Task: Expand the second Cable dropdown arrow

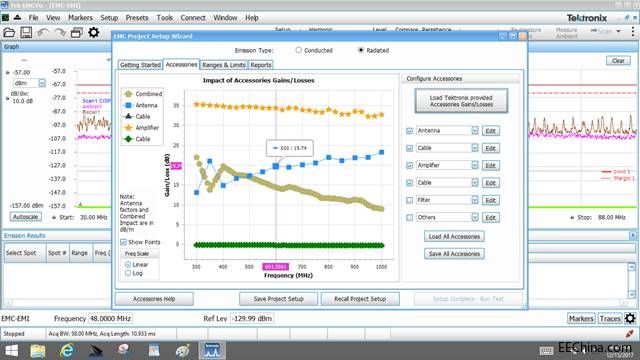Action: [475, 182]
